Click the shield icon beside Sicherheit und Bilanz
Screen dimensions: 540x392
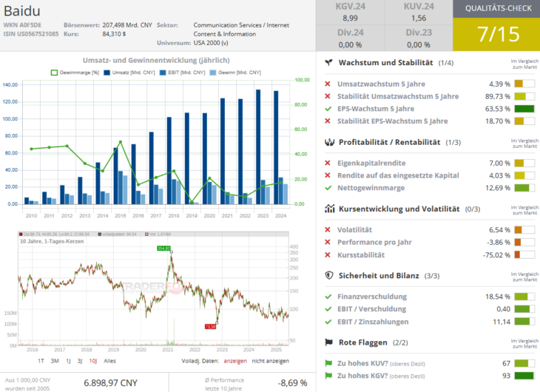tap(329, 275)
